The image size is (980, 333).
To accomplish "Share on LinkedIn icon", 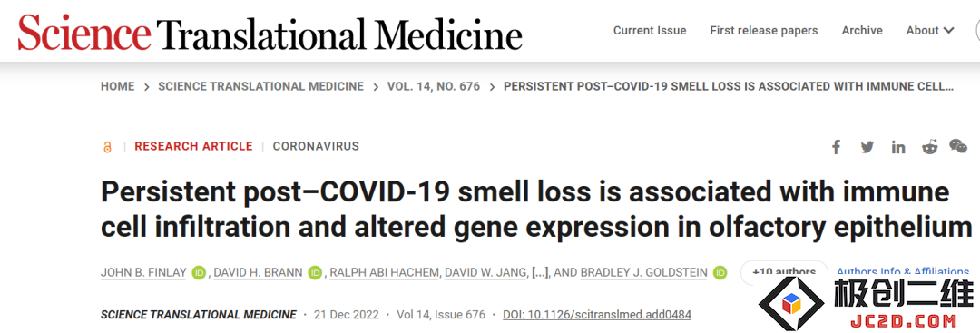I will tap(898, 147).
